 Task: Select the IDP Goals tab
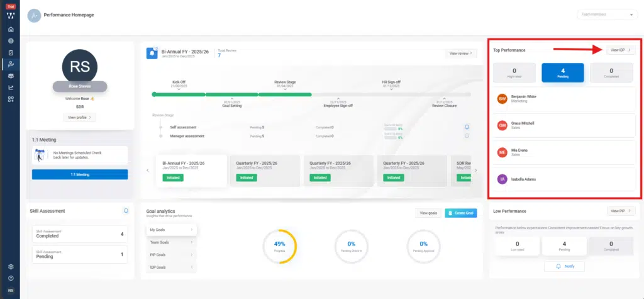click(171, 268)
